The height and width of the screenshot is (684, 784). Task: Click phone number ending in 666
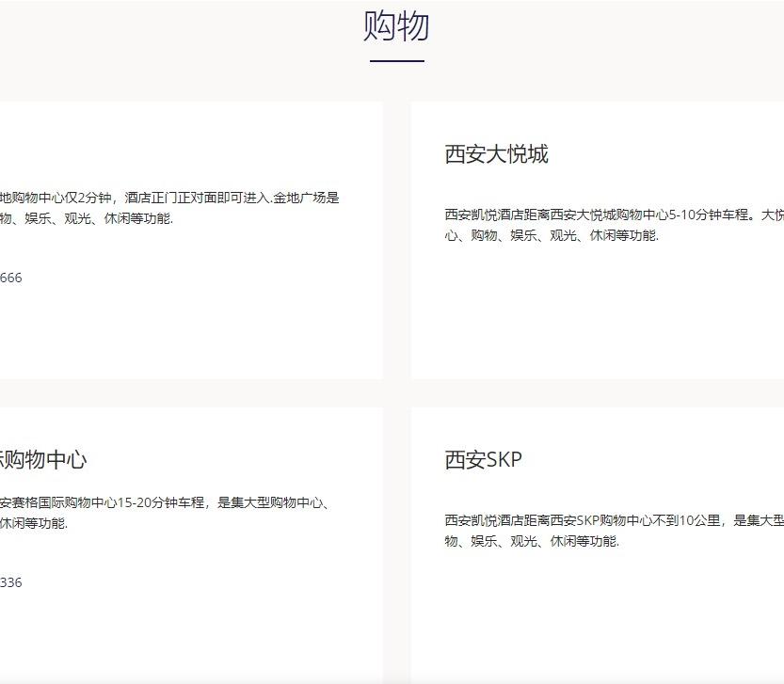pos(10,278)
